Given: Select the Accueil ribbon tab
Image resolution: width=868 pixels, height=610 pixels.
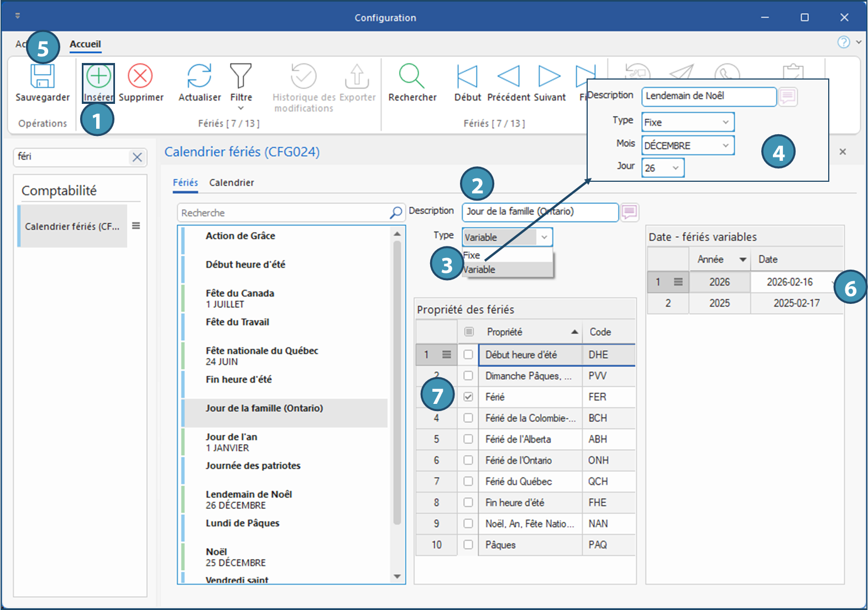Looking at the screenshot, I should pyautogui.click(x=85, y=44).
